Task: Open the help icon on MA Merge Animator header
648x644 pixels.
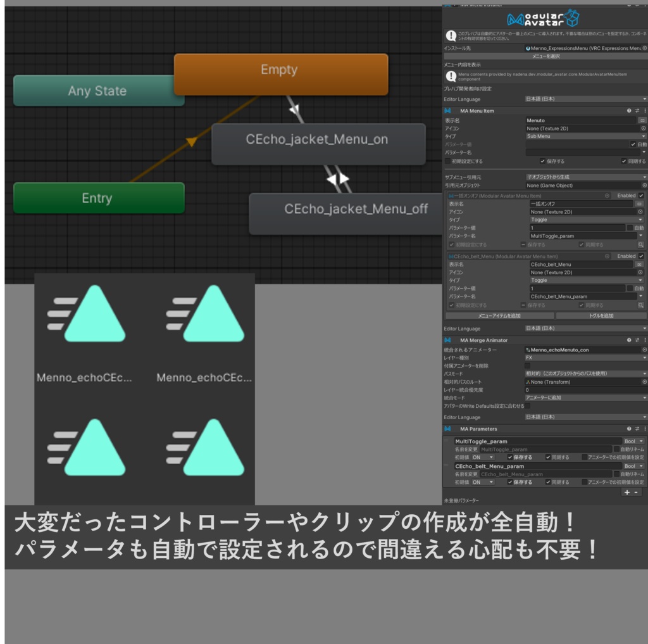Action: point(630,340)
